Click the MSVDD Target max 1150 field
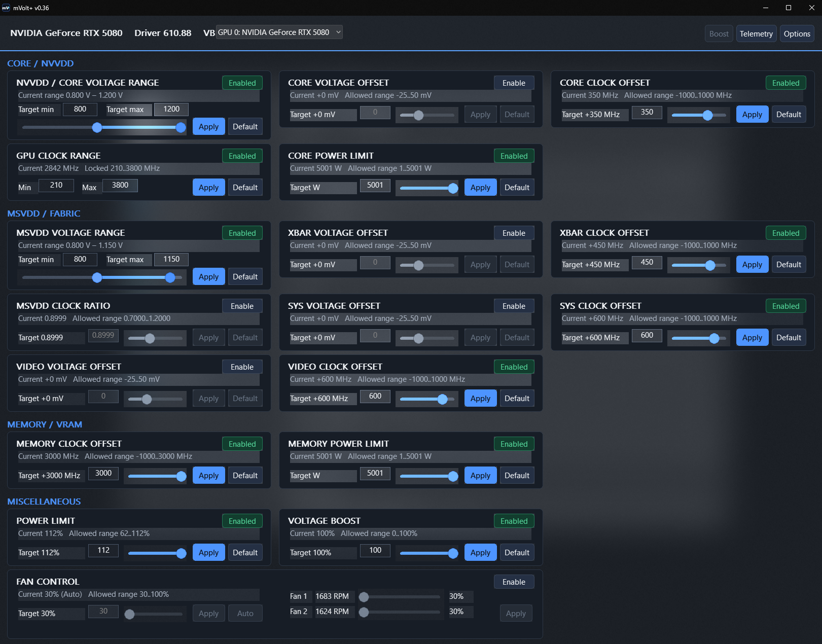 171,259
